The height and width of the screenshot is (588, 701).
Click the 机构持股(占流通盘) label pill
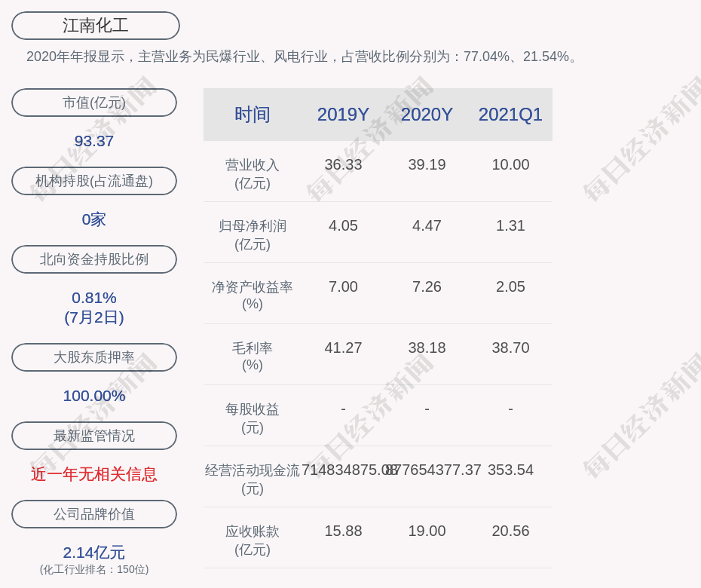(94, 181)
